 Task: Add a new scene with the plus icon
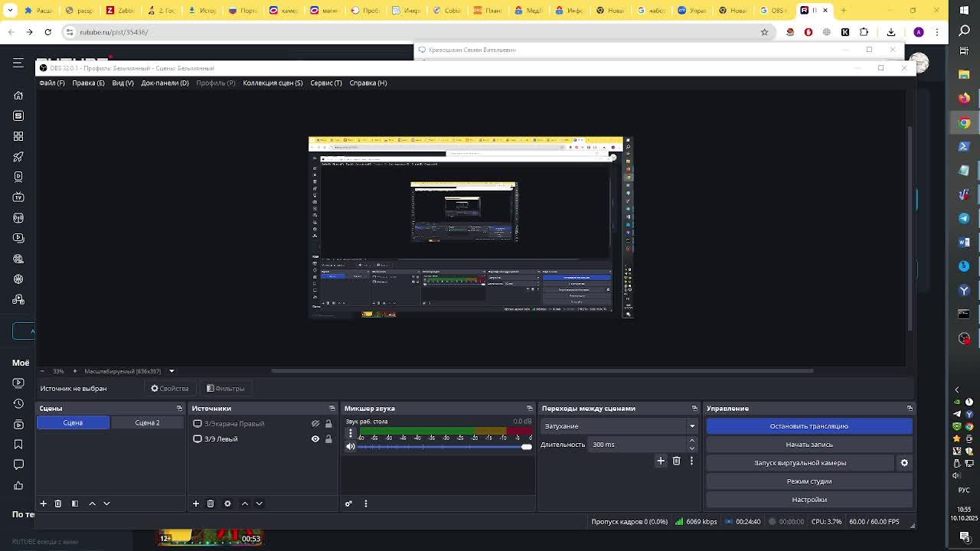(44, 504)
